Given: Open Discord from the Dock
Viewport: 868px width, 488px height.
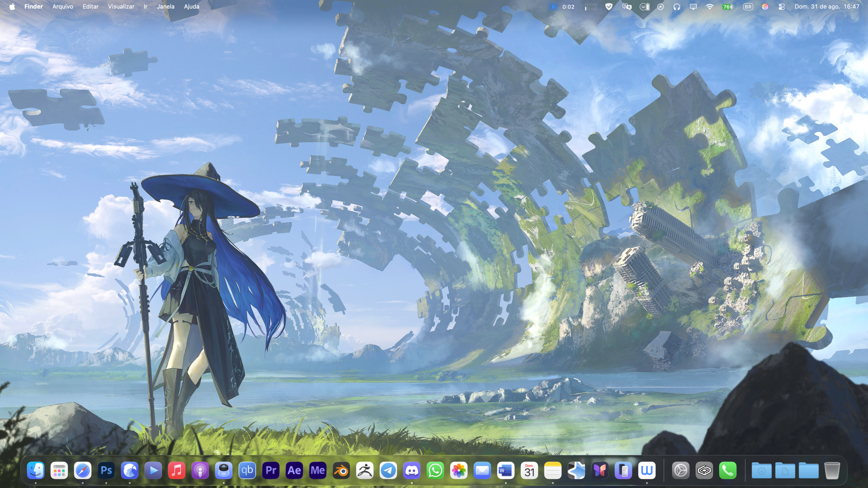Looking at the screenshot, I should 411,471.
